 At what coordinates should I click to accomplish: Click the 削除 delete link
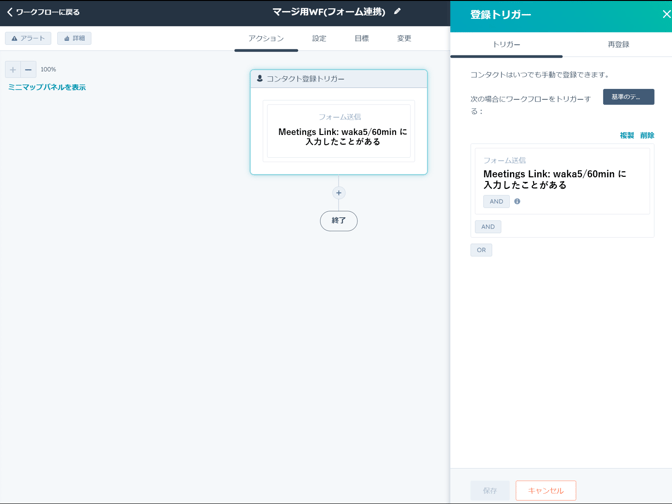(x=647, y=135)
